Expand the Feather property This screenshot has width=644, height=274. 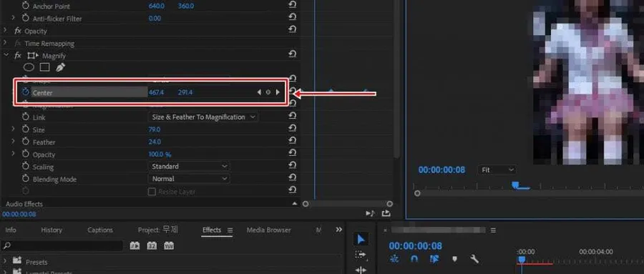(13, 142)
